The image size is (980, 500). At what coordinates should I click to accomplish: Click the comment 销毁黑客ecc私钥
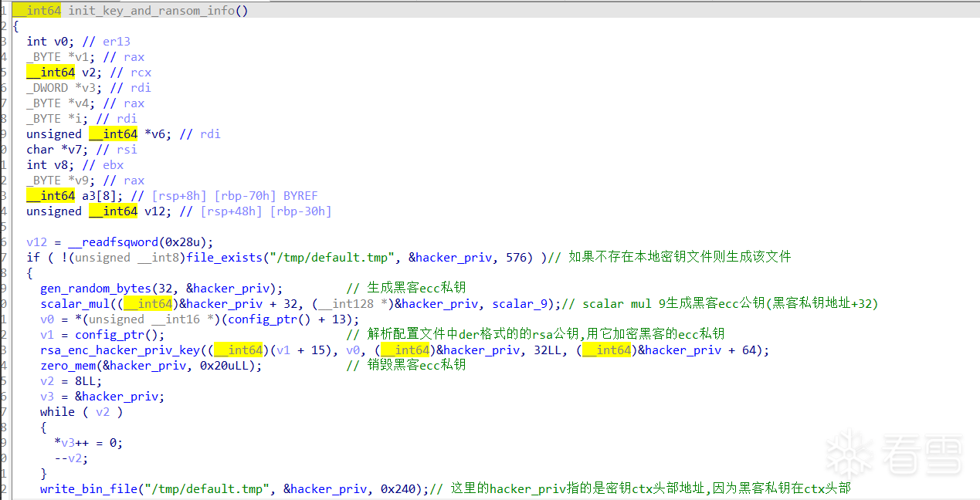406,366
